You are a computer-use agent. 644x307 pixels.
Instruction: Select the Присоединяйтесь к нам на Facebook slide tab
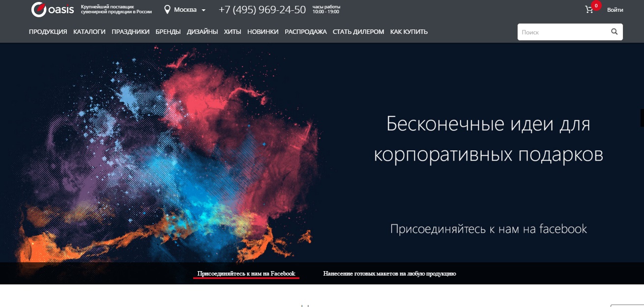point(246,274)
